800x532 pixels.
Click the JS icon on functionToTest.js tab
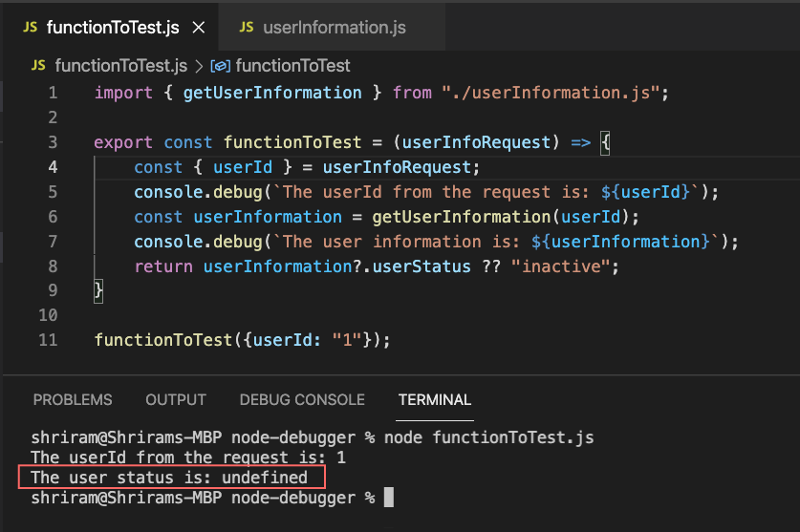pyautogui.click(x=29, y=28)
